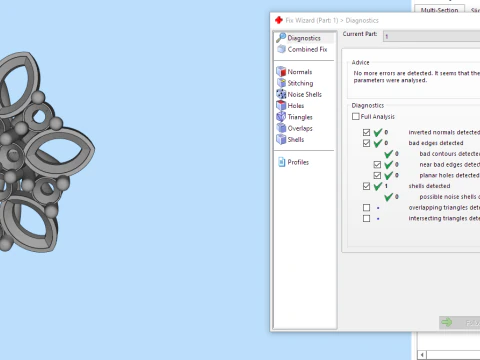
Task: Switch to the Multi-Section tab
Action: coord(439,10)
